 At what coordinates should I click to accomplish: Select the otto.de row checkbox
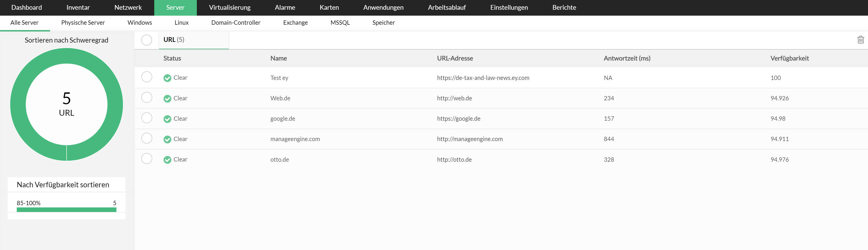147,159
